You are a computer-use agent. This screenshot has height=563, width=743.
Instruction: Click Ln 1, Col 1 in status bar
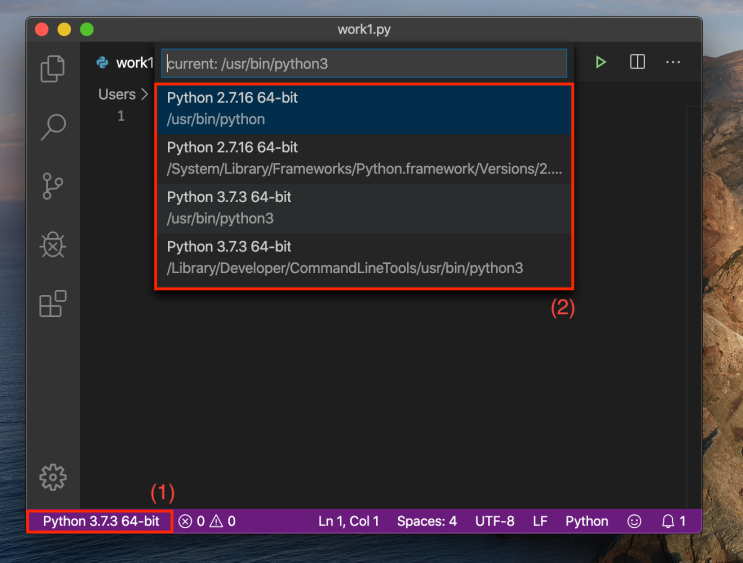pos(348,521)
